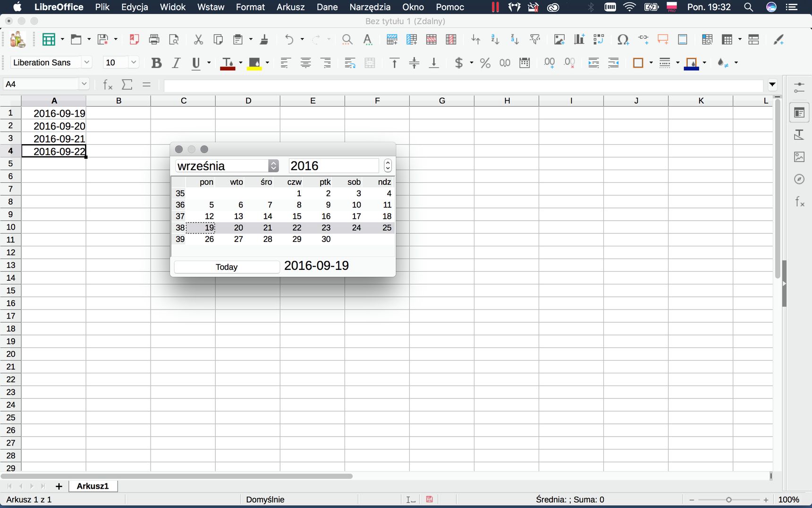Select the Arkusz1 sheet tab
Screen dimensions: 812x508
click(93, 486)
